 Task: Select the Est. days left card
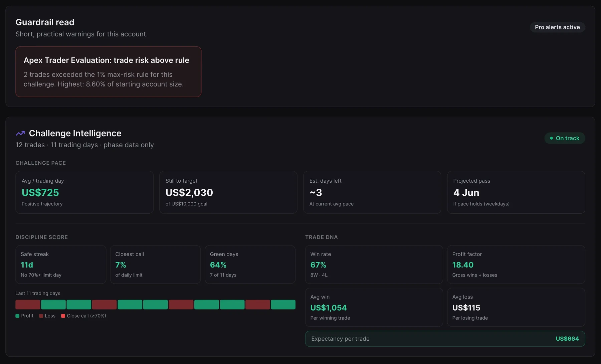coord(372,192)
